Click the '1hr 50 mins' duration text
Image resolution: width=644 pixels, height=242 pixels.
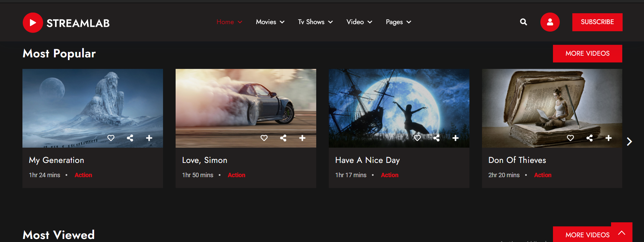(198, 175)
